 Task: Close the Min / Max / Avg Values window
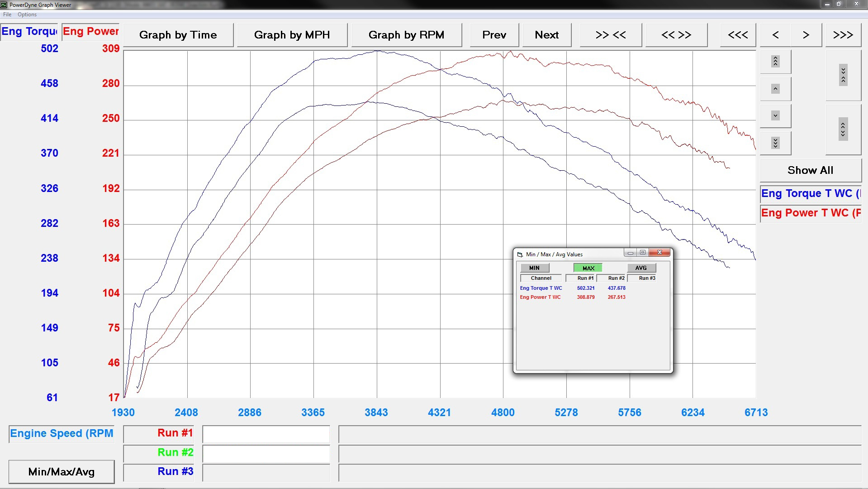659,253
